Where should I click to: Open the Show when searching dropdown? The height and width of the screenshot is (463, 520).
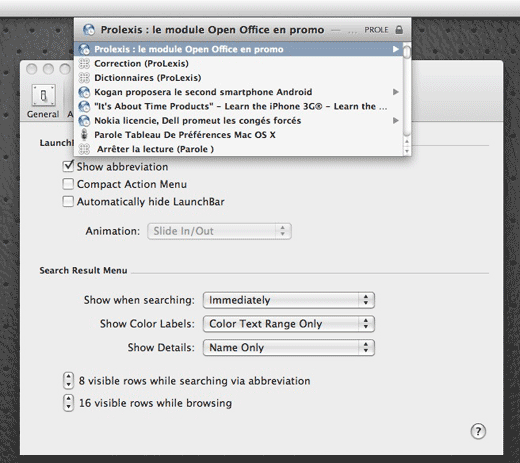[x=289, y=300]
